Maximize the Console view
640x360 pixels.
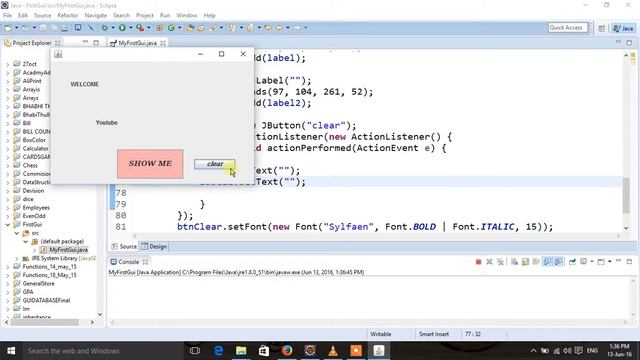pyautogui.click(x=629, y=262)
